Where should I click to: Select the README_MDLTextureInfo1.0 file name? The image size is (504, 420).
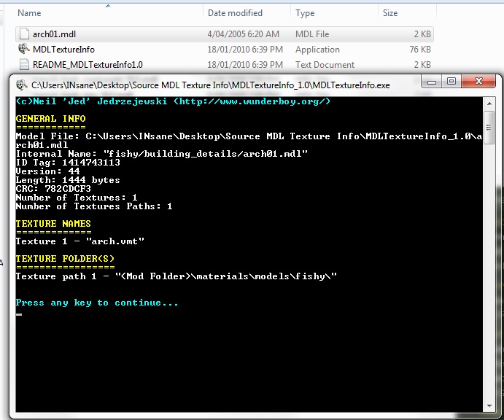click(88, 65)
